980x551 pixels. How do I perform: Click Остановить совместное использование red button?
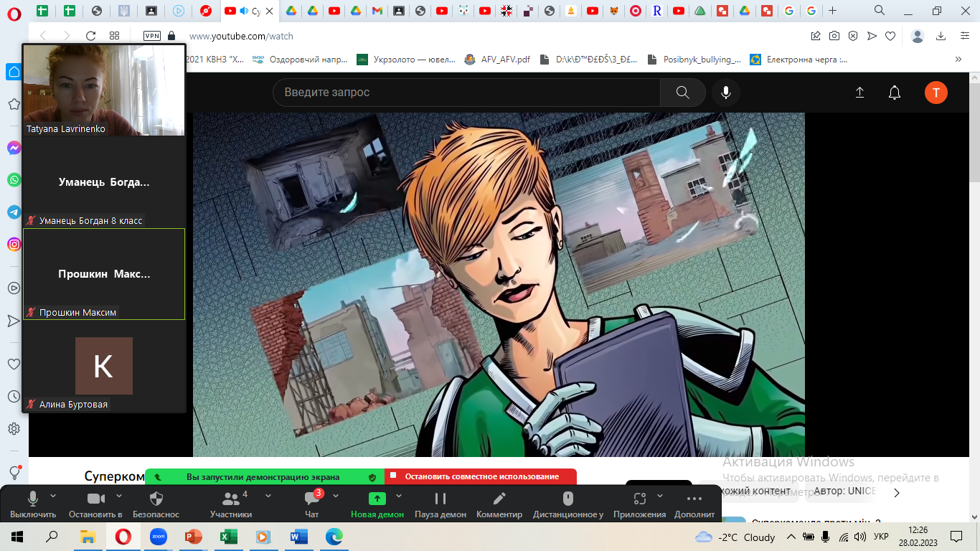click(481, 476)
